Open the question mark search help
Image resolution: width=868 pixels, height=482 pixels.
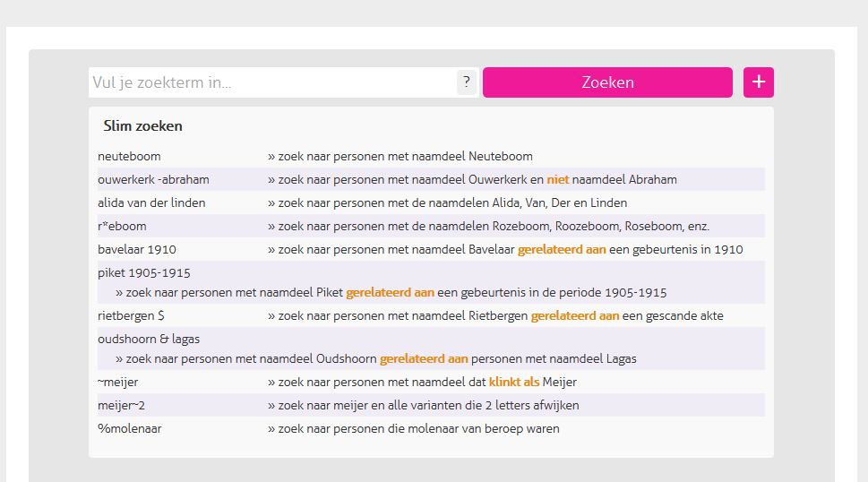tap(466, 82)
